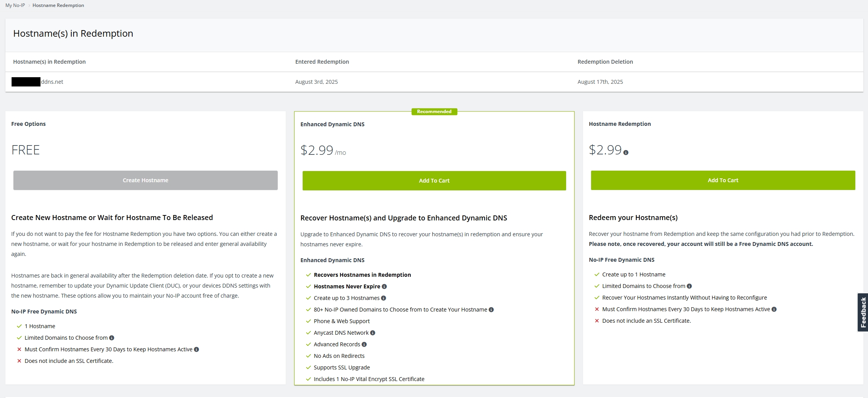Click Recovers Hostnames in Redemption feature
The height and width of the screenshot is (398, 868).
pos(362,275)
